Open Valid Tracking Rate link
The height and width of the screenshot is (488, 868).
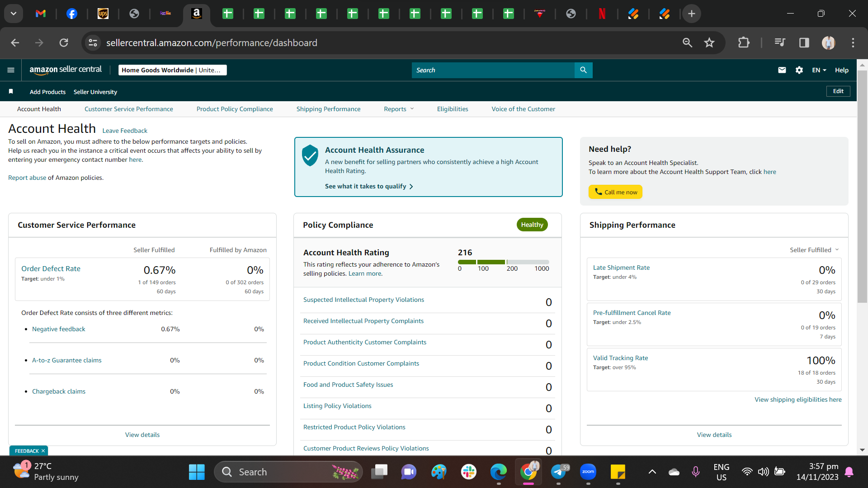[620, 358]
